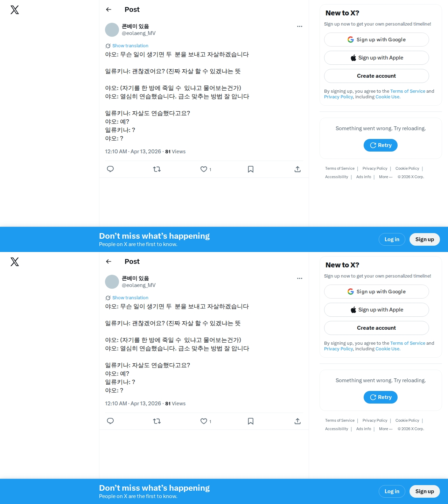The height and width of the screenshot is (504, 448).
Task: Share the upper post
Action: tap(297, 169)
